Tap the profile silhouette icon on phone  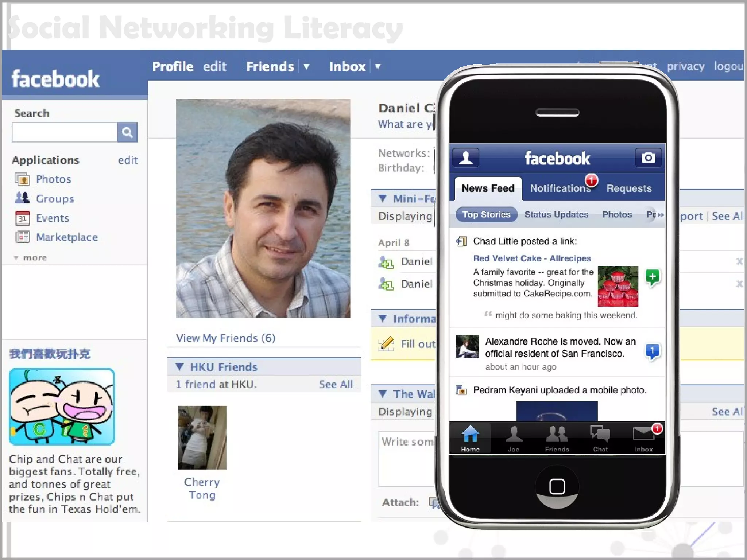click(x=466, y=158)
